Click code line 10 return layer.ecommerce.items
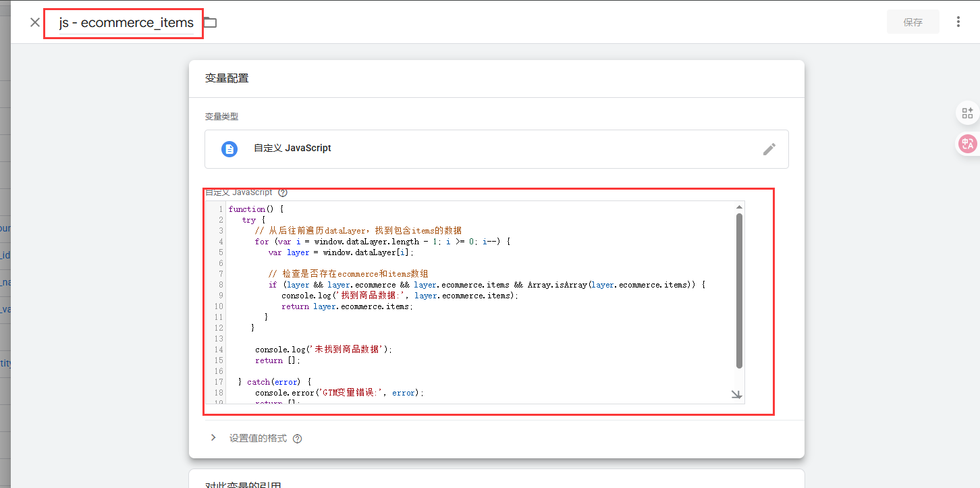Viewport: 980px width, 488px height. tap(346, 306)
